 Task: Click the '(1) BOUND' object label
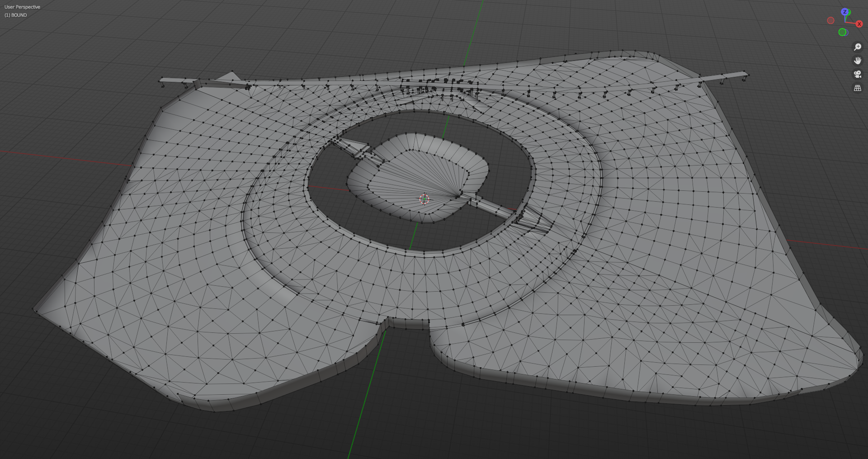16,15
